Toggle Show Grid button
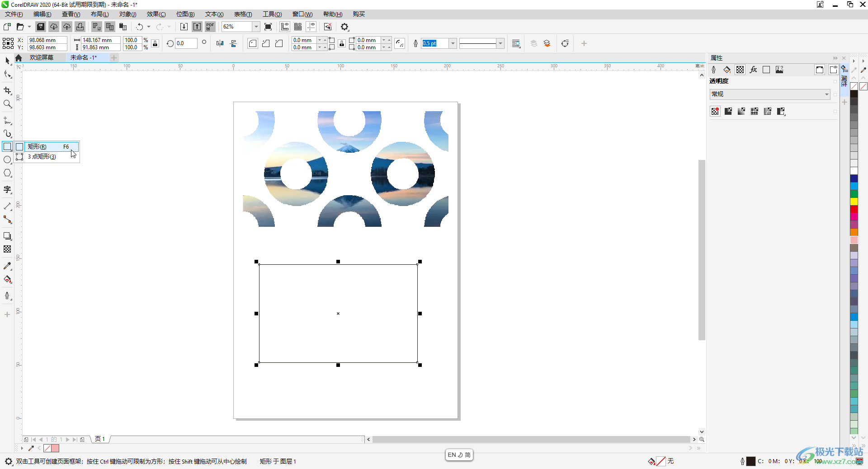 point(298,27)
